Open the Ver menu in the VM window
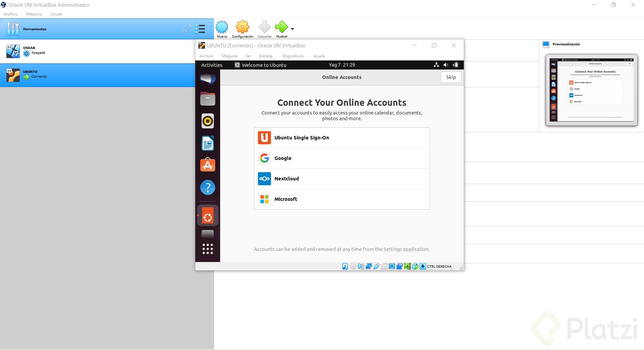Screen dimensions: 644x350 click(248, 56)
